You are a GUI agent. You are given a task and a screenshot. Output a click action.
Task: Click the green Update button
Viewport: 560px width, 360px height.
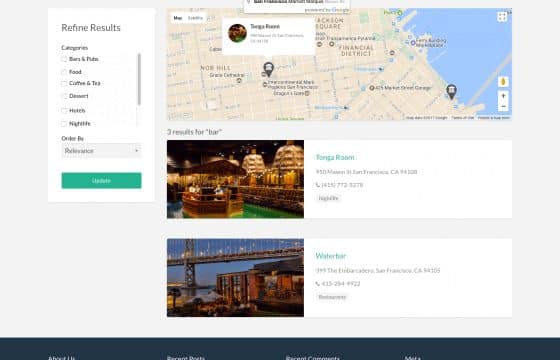tap(101, 180)
